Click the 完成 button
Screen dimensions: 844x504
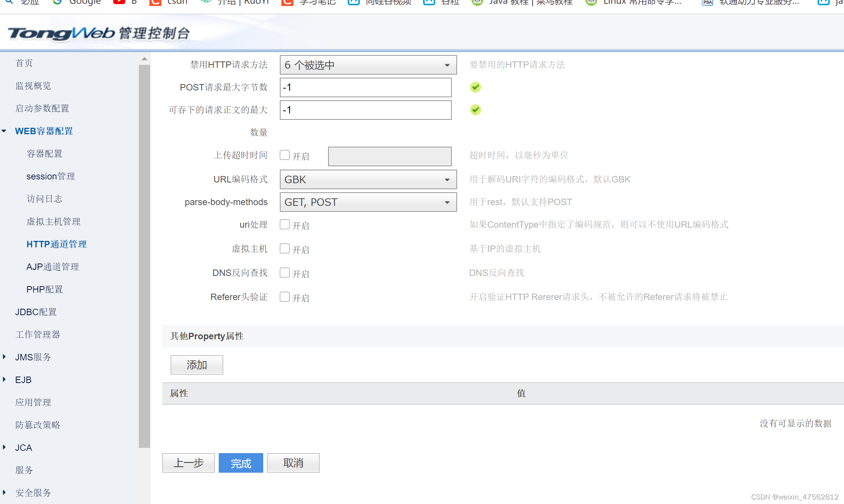[241, 463]
